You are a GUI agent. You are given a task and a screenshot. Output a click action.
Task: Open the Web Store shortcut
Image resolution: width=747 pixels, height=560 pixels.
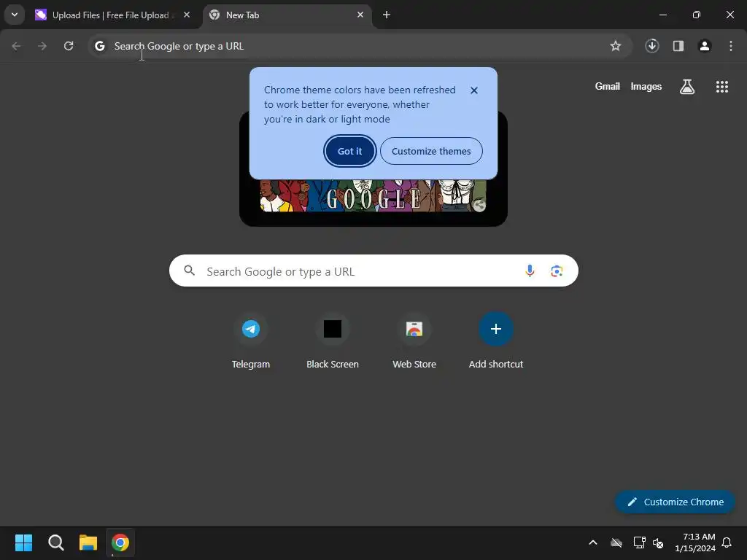(x=414, y=341)
